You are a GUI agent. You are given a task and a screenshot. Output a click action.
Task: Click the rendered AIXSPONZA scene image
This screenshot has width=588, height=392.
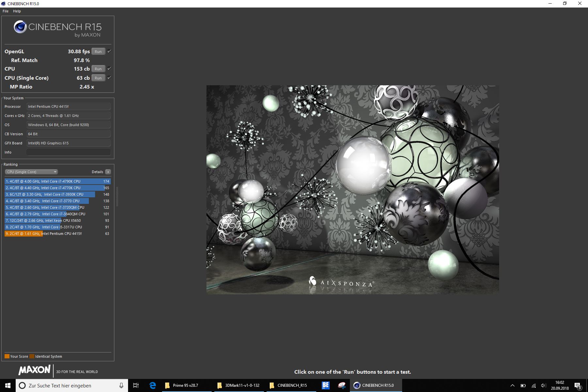pyautogui.click(x=352, y=190)
